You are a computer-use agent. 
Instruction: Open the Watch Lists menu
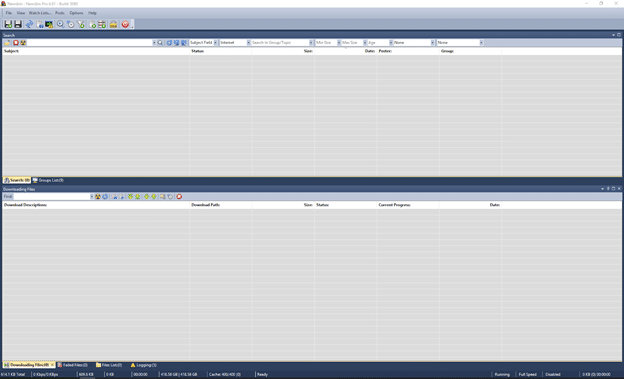point(39,13)
